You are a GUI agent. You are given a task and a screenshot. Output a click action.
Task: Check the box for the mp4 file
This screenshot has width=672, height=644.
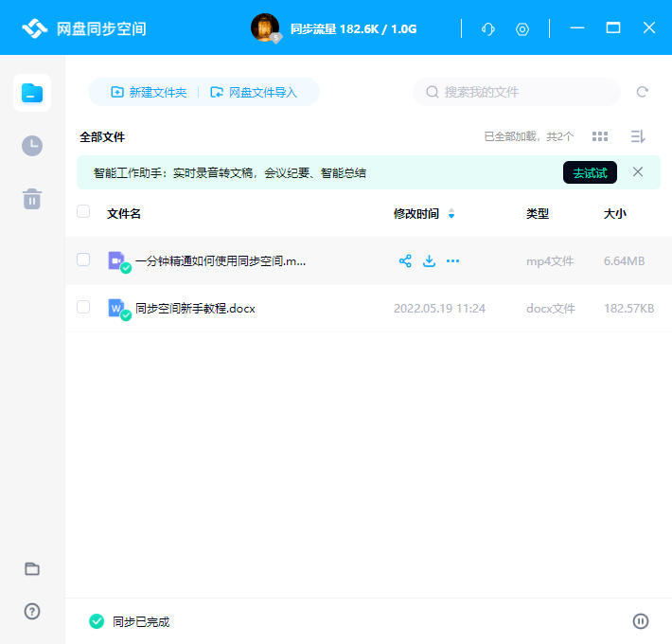click(83, 259)
